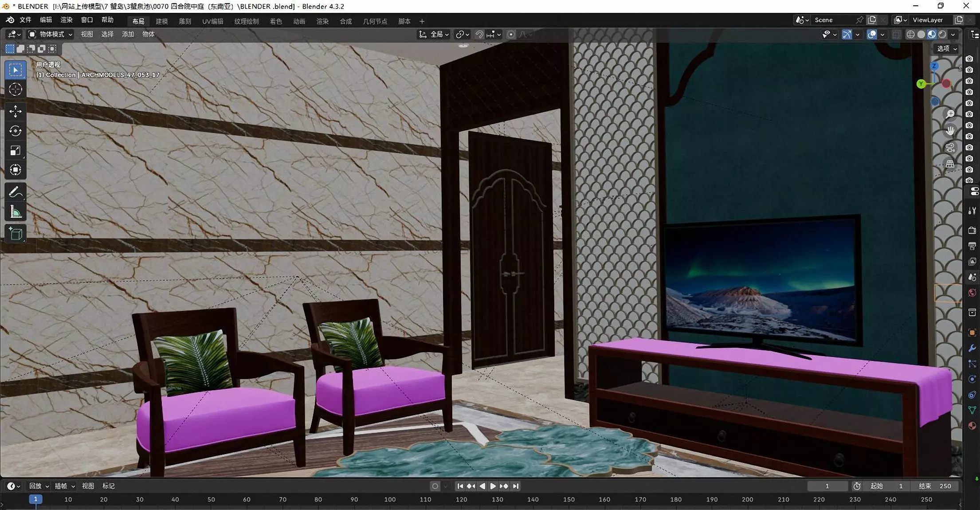The height and width of the screenshot is (510, 980).
Task: Switch to the UV编辑 workspace tab
Action: (213, 21)
